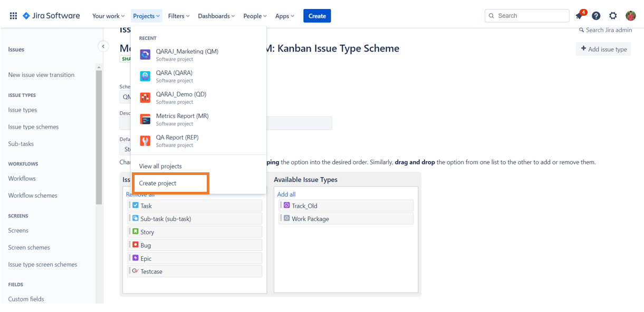Image resolution: width=644 pixels, height=312 pixels.
Task: Select QARAJ_Demo (QD) from recent projects
Action: click(198, 98)
